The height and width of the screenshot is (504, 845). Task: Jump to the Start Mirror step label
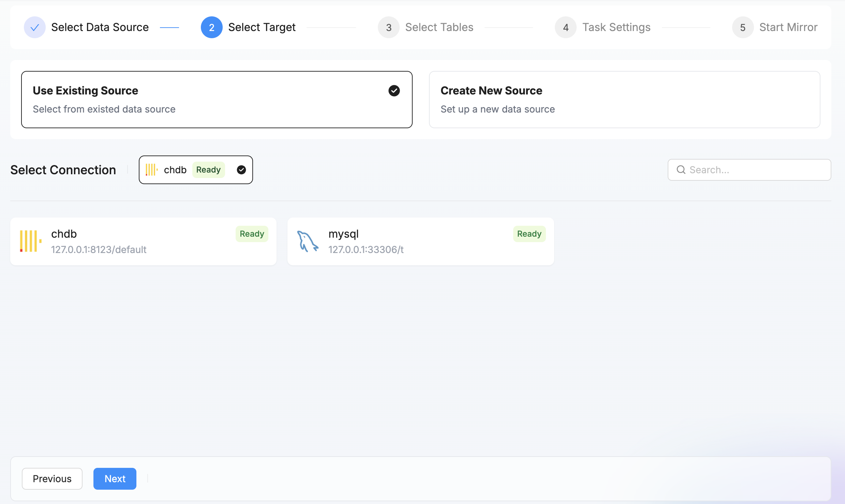(x=788, y=27)
